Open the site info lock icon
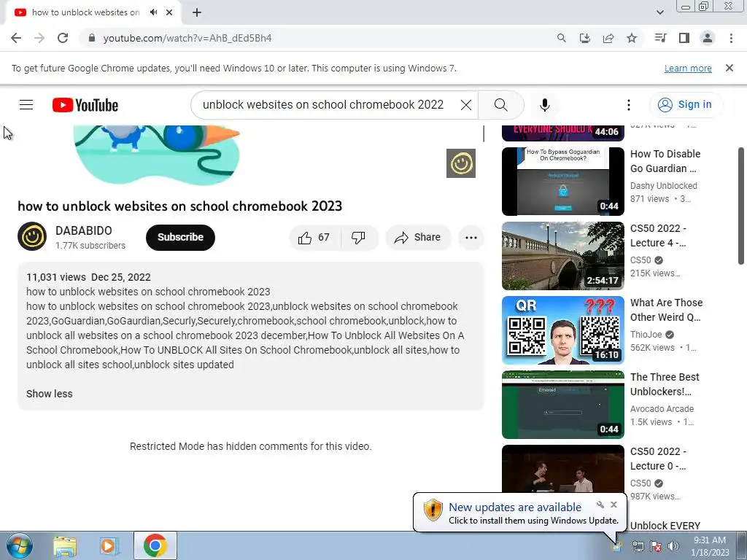The height and width of the screenshot is (560, 747). 92,38
